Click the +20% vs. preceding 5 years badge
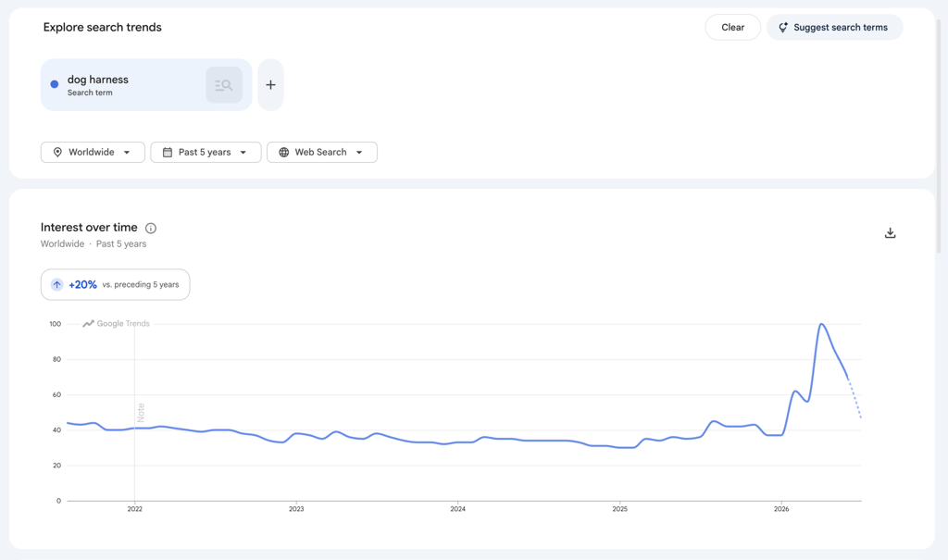Viewport: 948px width, 560px height. click(x=115, y=285)
